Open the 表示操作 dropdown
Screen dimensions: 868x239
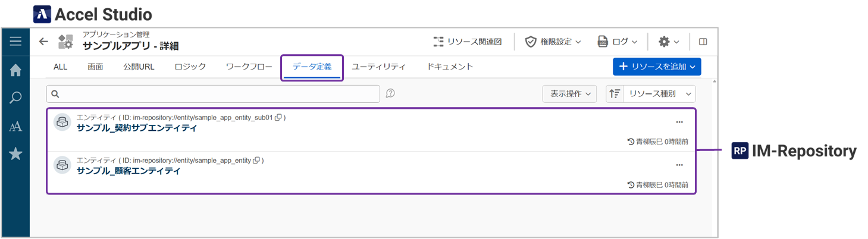pos(569,94)
